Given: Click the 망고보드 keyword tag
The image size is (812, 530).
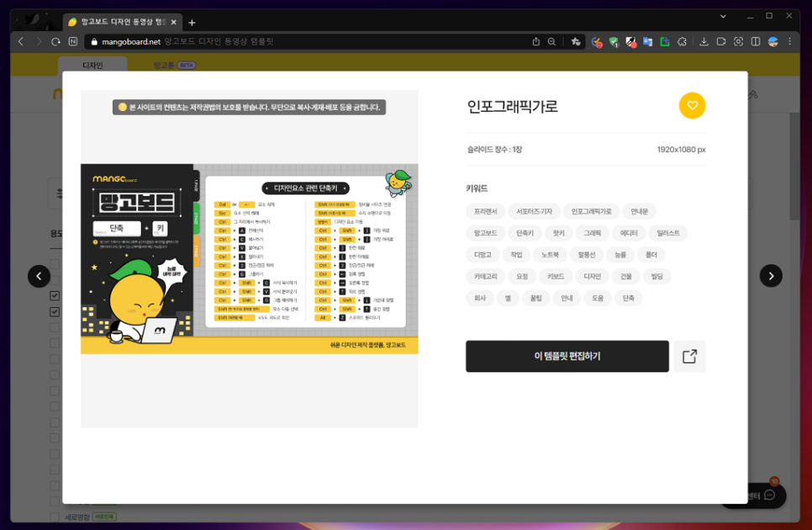Looking at the screenshot, I should tap(485, 233).
